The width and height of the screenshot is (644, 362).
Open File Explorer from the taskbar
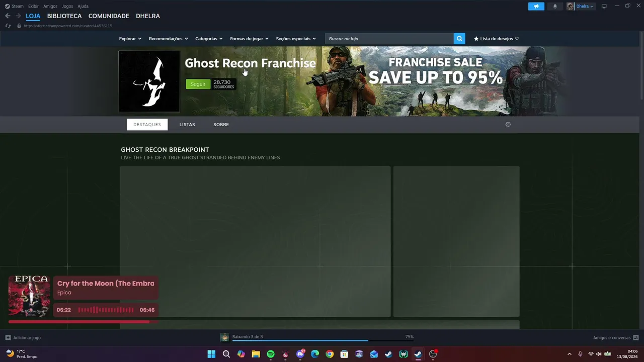coord(256,354)
